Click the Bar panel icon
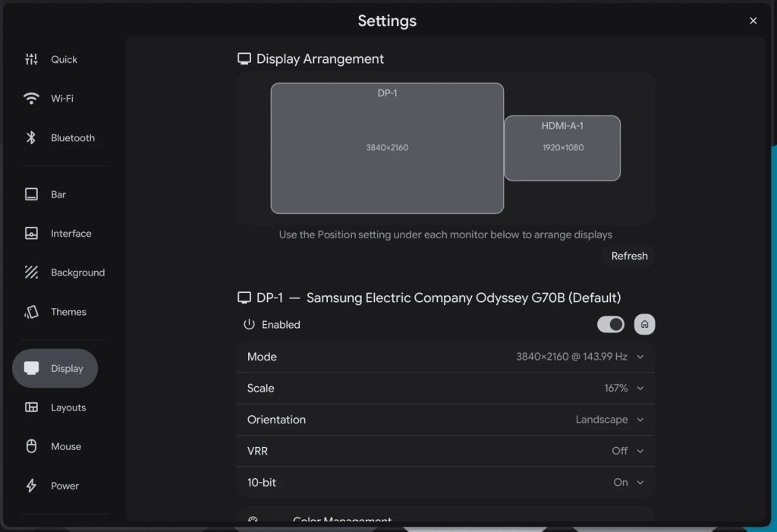 point(31,194)
